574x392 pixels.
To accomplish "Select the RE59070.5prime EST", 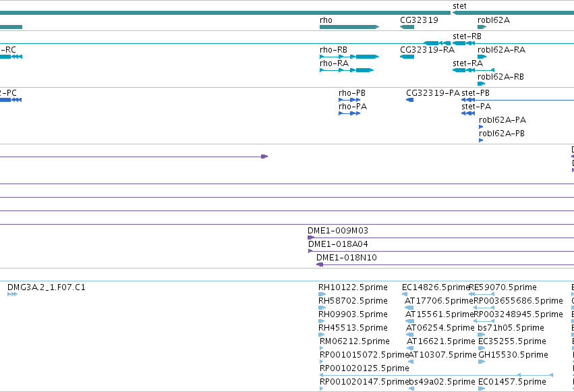I will pyautogui.click(x=482, y=294).
